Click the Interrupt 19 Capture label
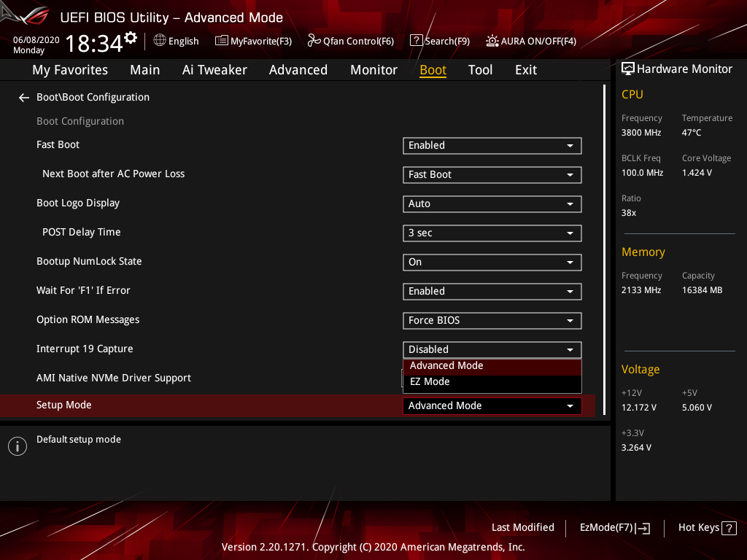 [85, 349]
